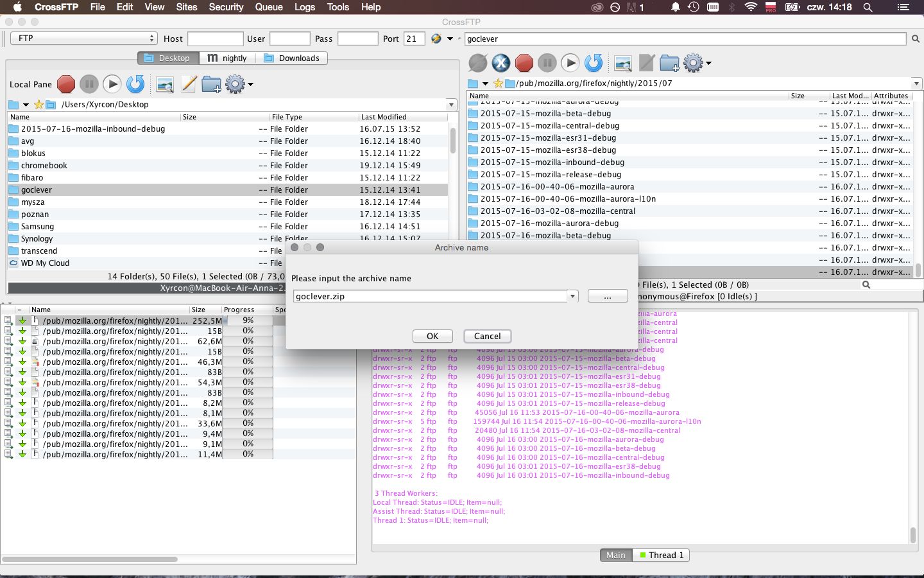
Task: Open the archive name combo box dropdown
Action: coord(572,297)
